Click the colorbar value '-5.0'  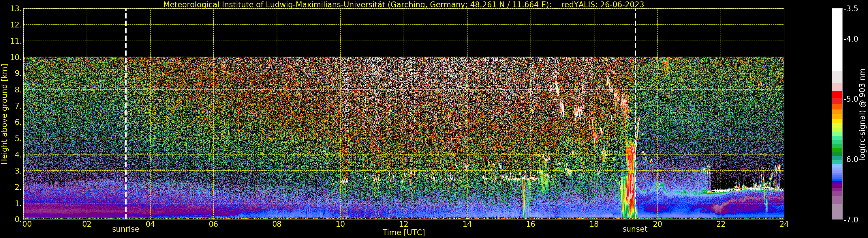[x=851, y=99]
